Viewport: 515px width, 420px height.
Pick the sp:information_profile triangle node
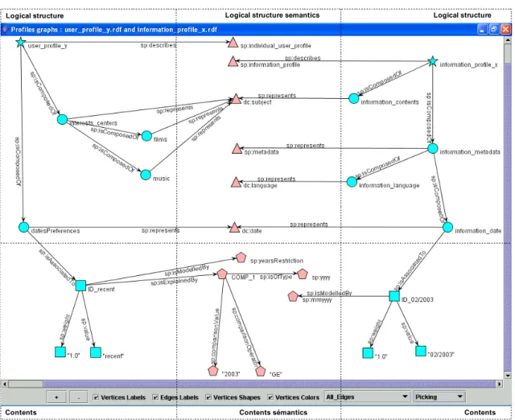tap(233, 61)
